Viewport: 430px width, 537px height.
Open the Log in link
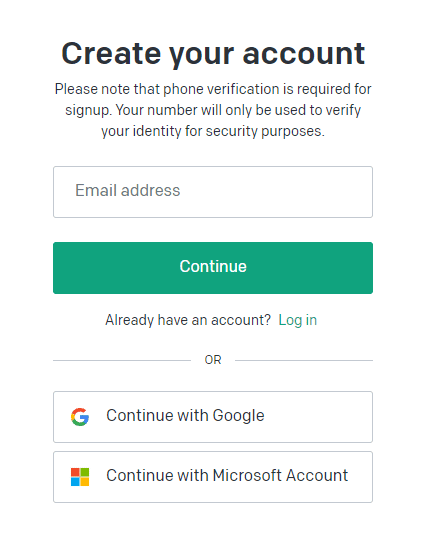[x=298, y=320]
